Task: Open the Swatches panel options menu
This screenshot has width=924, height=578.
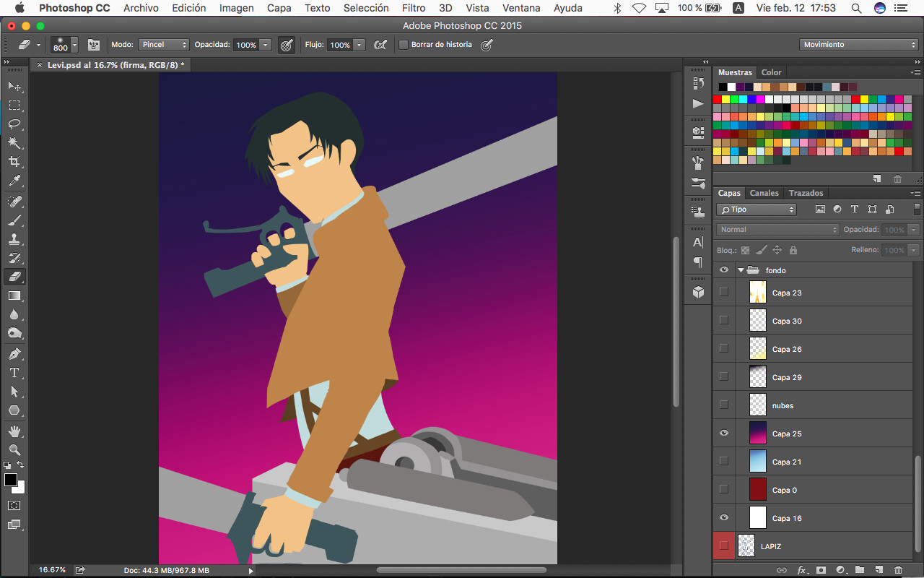Action: 915,72
